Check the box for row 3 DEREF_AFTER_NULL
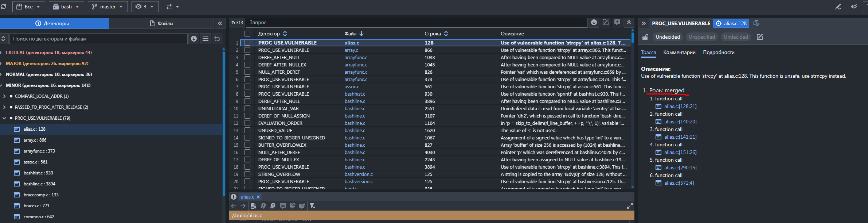The width and height of the screenshot is (868, 223). tap(247, 57)
